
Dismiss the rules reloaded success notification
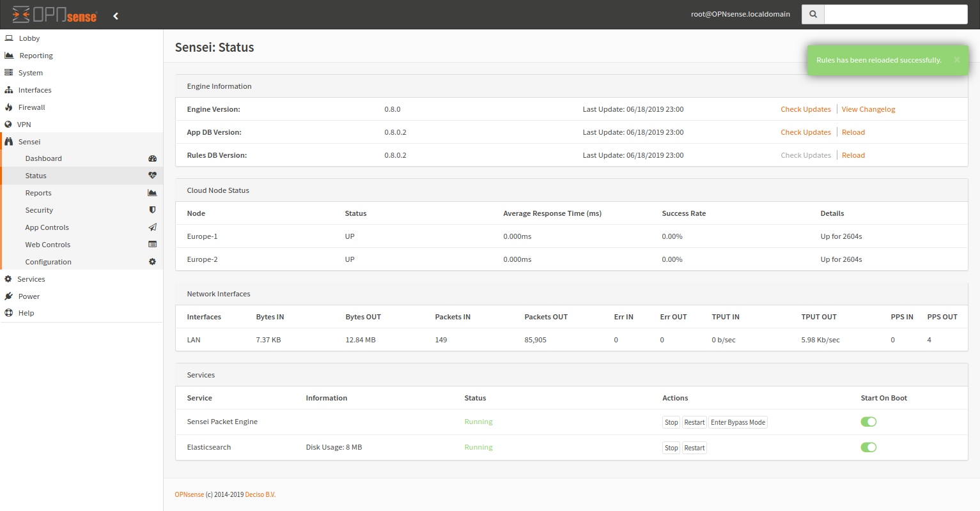click(x=958, y=59)
